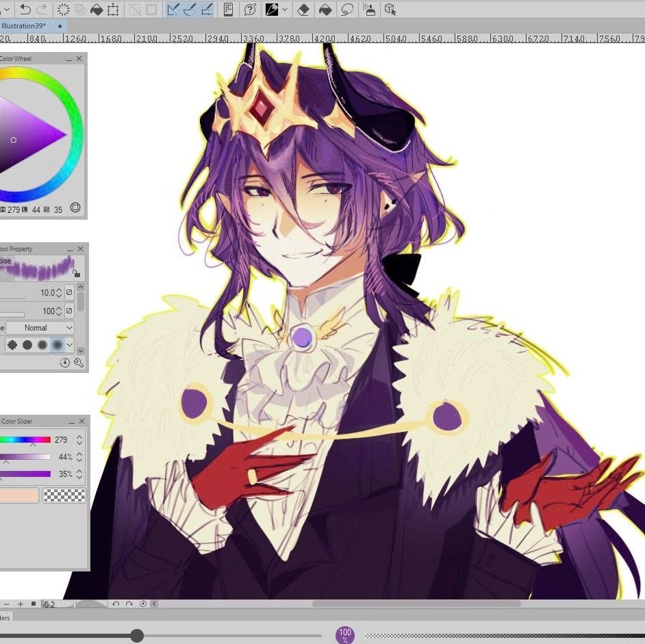The width and height of the screenshot is (645, 644).
Task: Select the Lasso selection tool icon
Action: [346, 10]
